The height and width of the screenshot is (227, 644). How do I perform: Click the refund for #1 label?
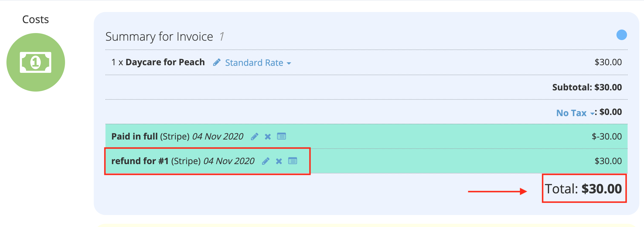pos(140,161)
